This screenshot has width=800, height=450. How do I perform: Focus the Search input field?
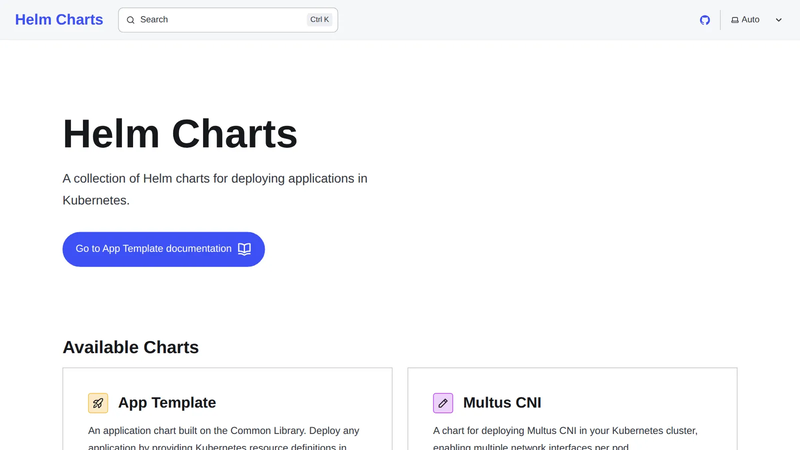(228, 20)
